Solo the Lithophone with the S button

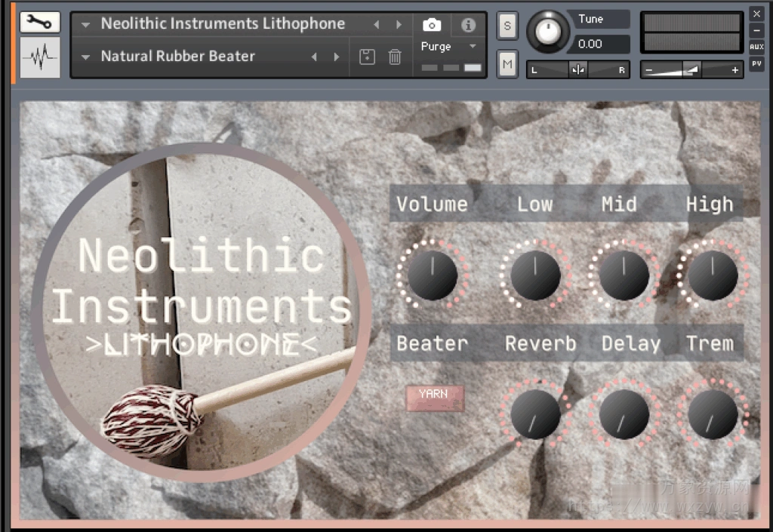click(507, 26)
